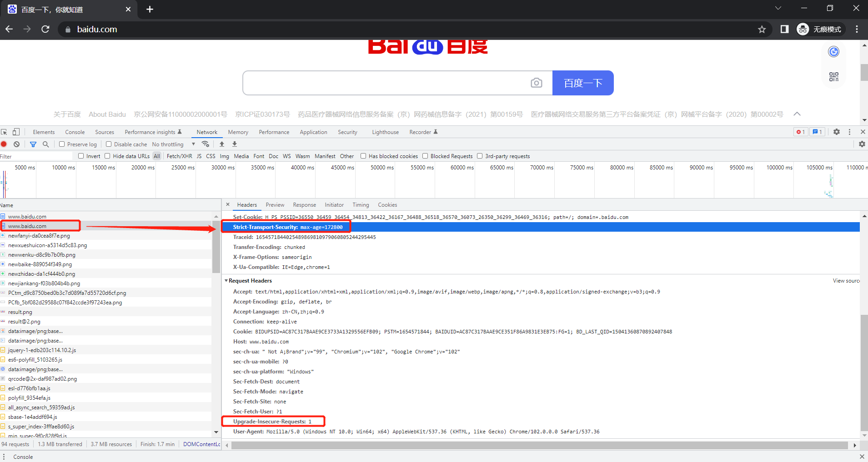Switch to the Elements panel

pyautogui.click(x=44, y=132)
